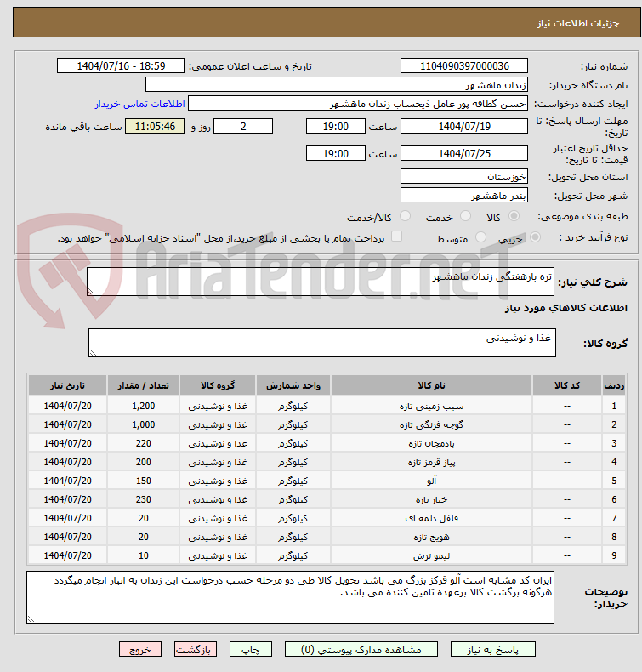This screenshot has height=672, width=642.
Task: Select the 'متوسط' purchase type radio
Action: (x=480, y=237)
